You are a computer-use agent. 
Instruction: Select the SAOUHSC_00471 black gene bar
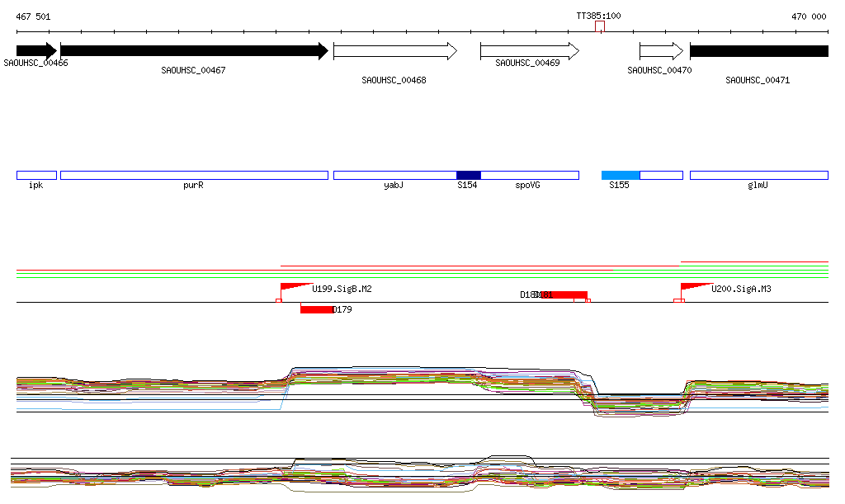click(758, 51)
